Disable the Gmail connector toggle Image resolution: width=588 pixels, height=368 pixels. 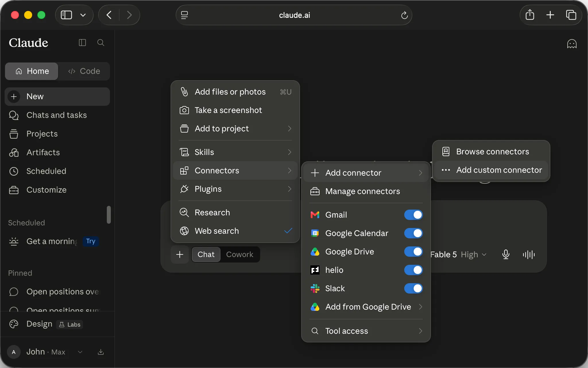[413, 215]
